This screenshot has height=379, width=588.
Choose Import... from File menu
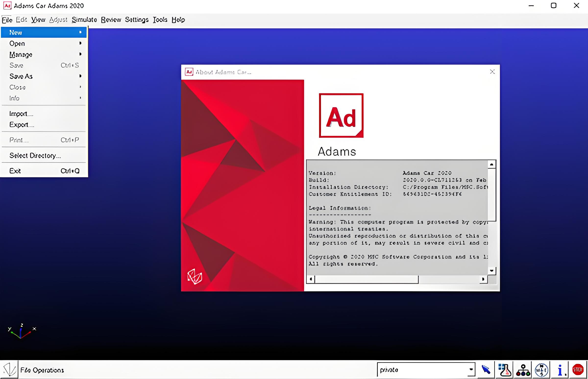(21, 114)
